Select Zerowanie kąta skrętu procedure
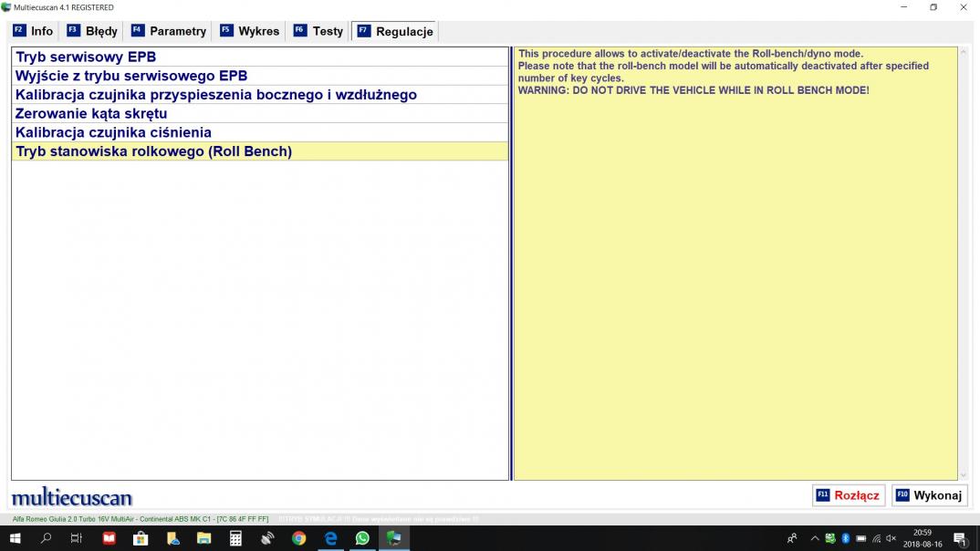The height and width of the screenshot is (551, 980). tap(260, 113)
